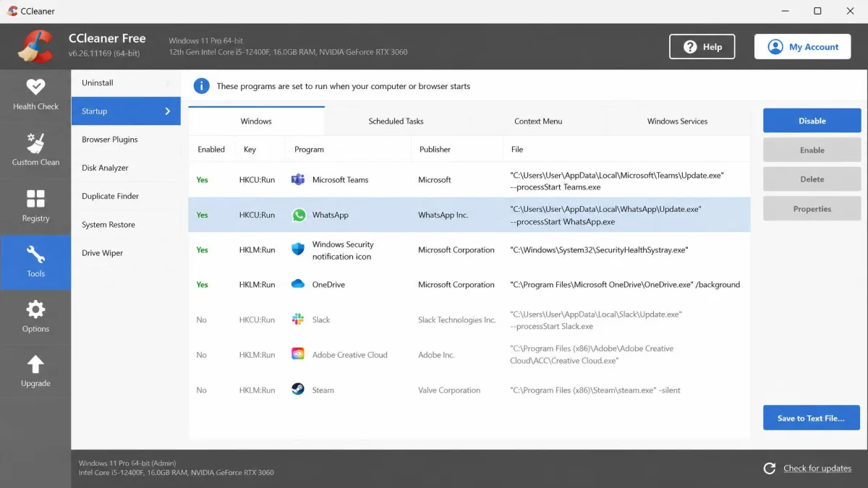Viewport: 868px width, 488px height.
Task: Click the Adobe Inc. publisher cell
Action: (436, 355)
